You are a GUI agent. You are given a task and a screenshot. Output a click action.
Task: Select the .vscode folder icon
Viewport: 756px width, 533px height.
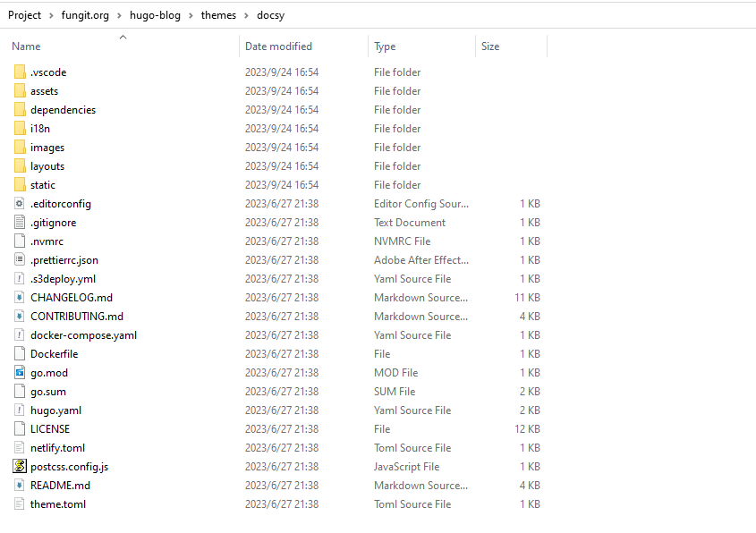coord(20,72)
